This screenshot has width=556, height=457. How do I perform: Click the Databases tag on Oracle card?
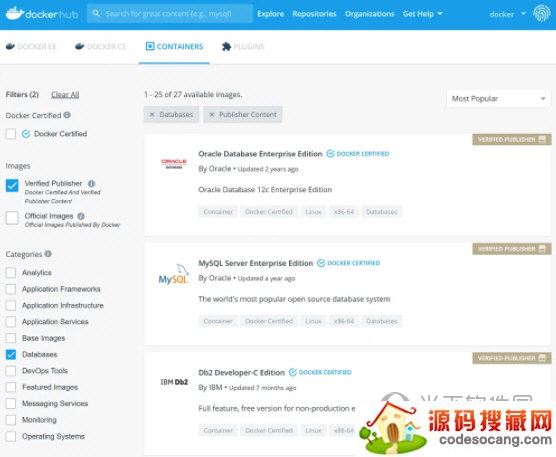(x=382, y=212)
